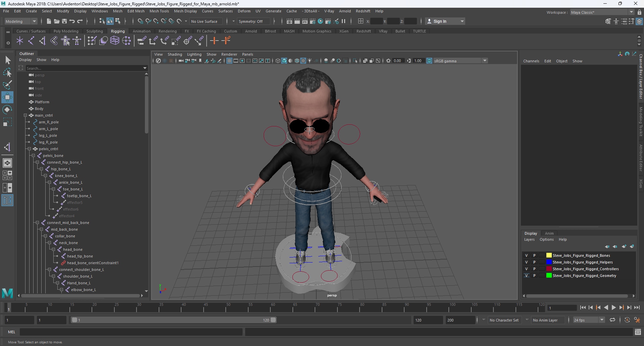Toggle playback P for Rigged_Helpers layer

pos(534,262)
